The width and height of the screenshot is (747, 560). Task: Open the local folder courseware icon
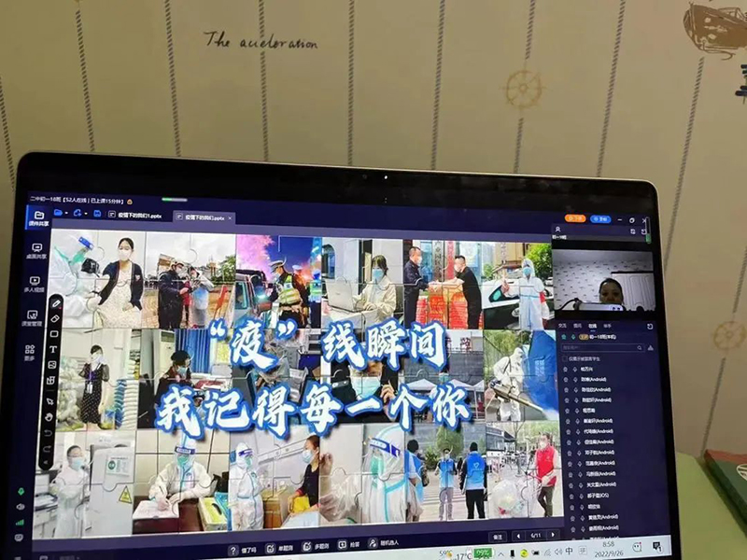[x=58, y=213]
